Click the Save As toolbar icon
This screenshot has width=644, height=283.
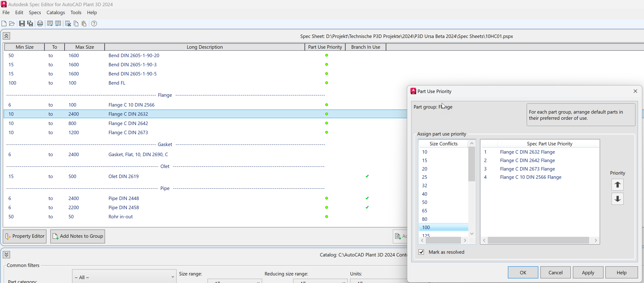coord(30,24)
